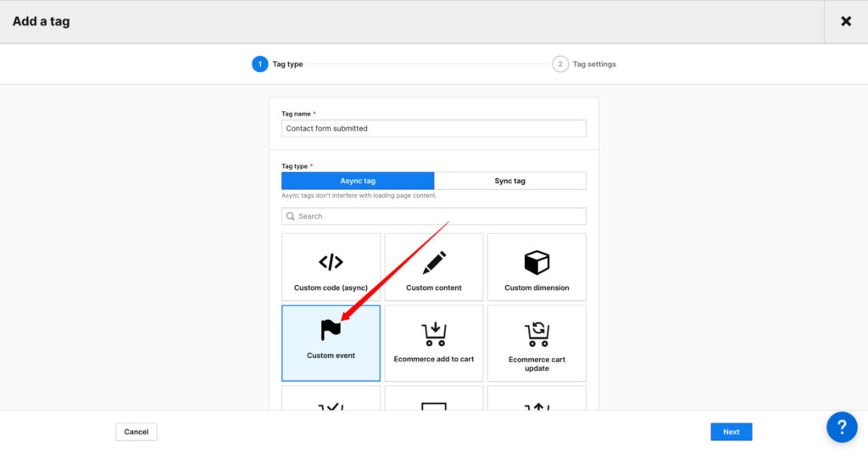Image resolution: width=868 pixels, height=453 pixels.
Task: Switch to Sync tag option
Action: coord(509,181)
